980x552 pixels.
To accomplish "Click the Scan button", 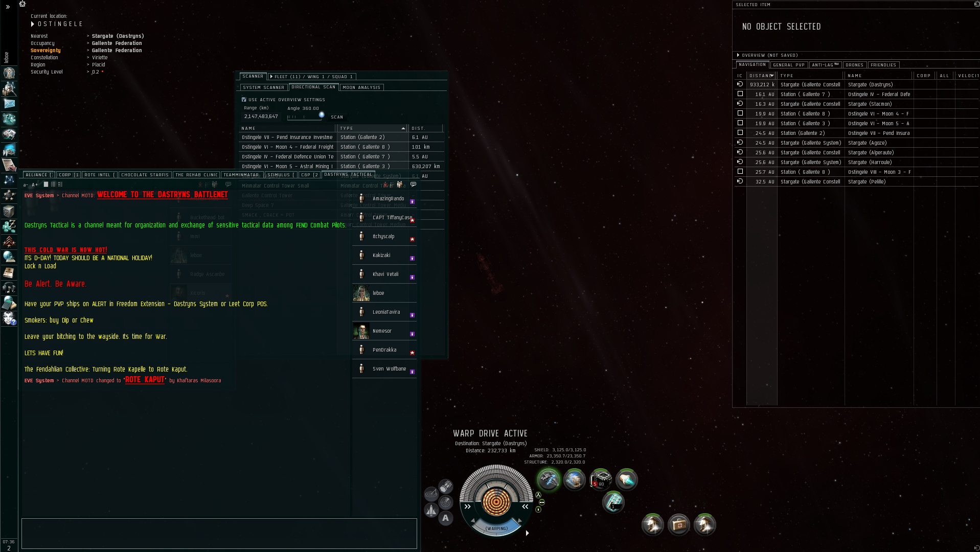I will [337, 117].
